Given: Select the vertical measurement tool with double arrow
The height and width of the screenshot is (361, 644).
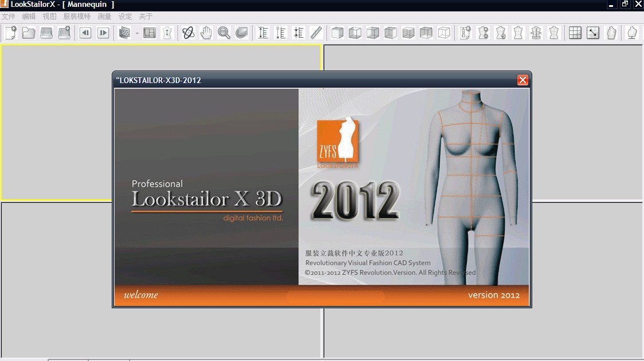Looking at the screenshot, I should click(x=263, y=33).
